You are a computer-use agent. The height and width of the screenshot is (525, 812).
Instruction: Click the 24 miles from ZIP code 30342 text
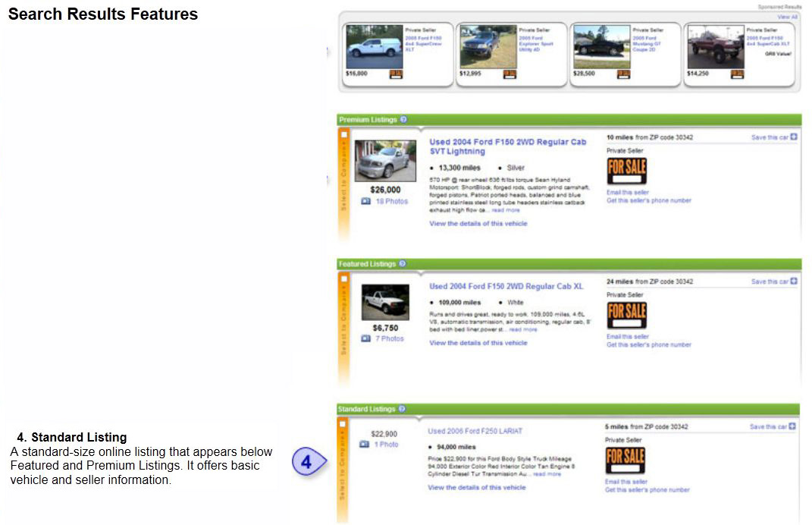pyautogui.click(x=650, y=281)
